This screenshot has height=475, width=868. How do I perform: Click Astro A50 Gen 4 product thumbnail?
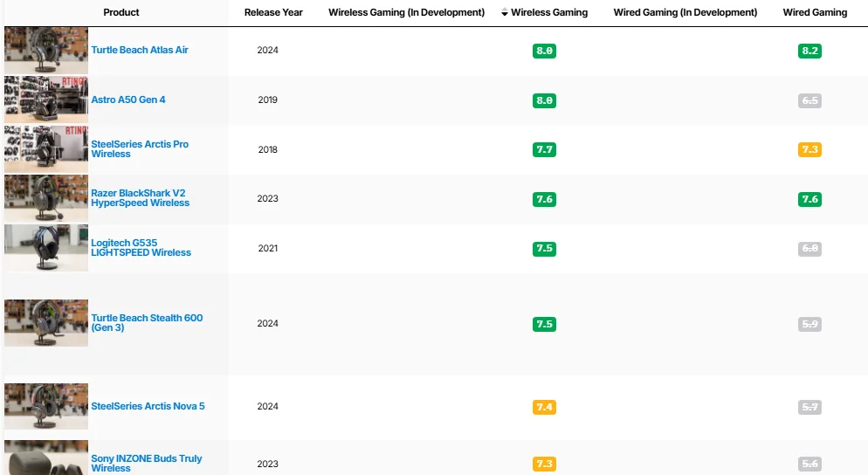tap(46, 100)
